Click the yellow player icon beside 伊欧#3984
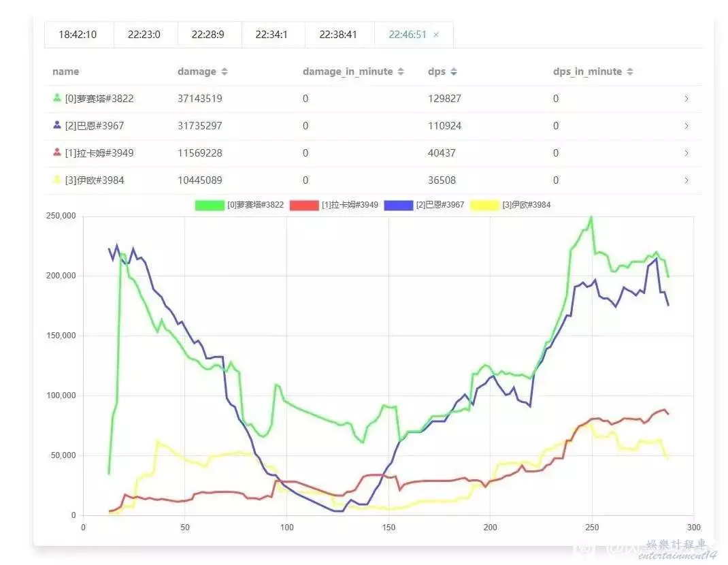 pyautogui.click(x=57, y=180)
